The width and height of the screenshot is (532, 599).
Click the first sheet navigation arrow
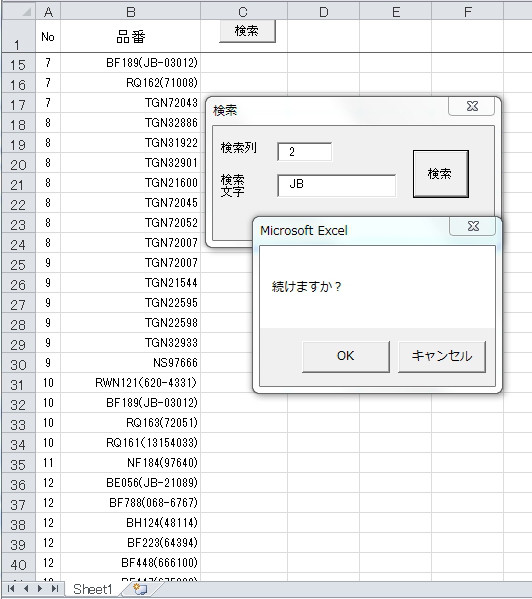(x=11, y=589)
